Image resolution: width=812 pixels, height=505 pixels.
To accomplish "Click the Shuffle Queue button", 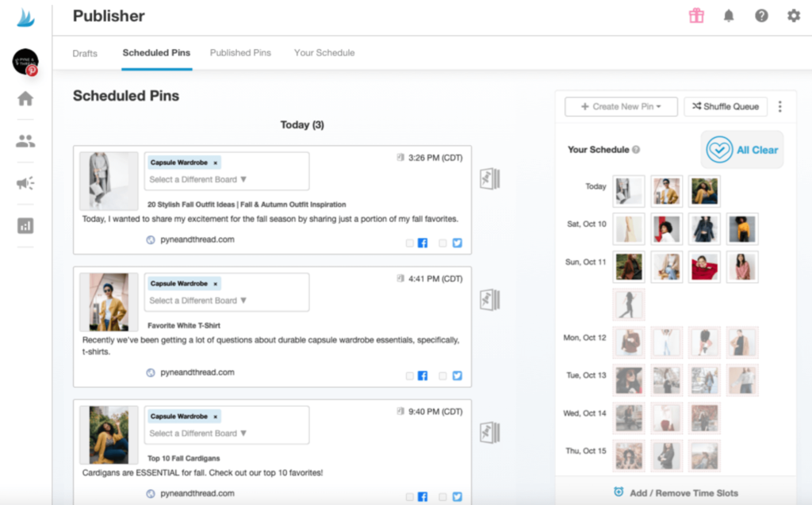I will [x=726, y=107].
